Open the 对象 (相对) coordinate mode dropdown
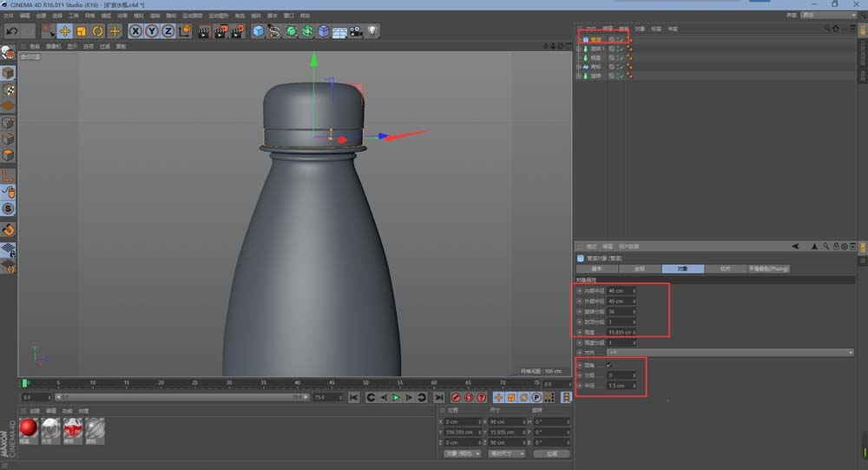Screen dimensions: 868x470 (x=462, y=453)
